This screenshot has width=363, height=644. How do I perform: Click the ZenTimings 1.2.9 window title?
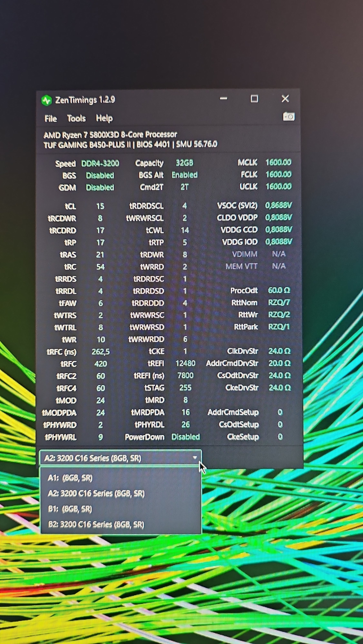(85, 100)
